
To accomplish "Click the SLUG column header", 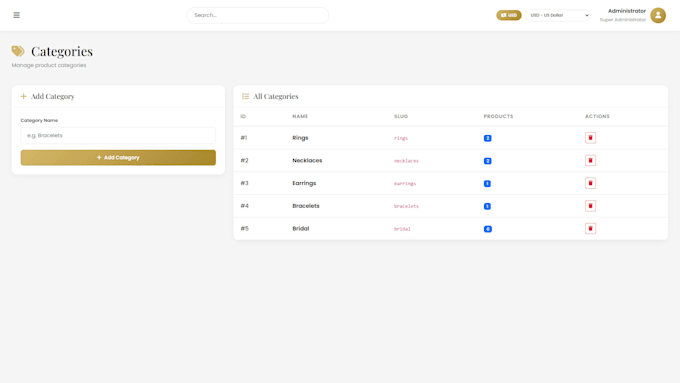I will coord(401,116).
